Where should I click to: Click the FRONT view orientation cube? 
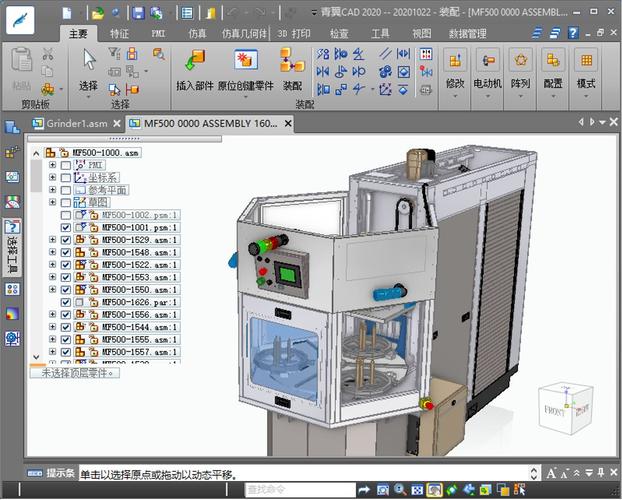[x=555, y=410]
